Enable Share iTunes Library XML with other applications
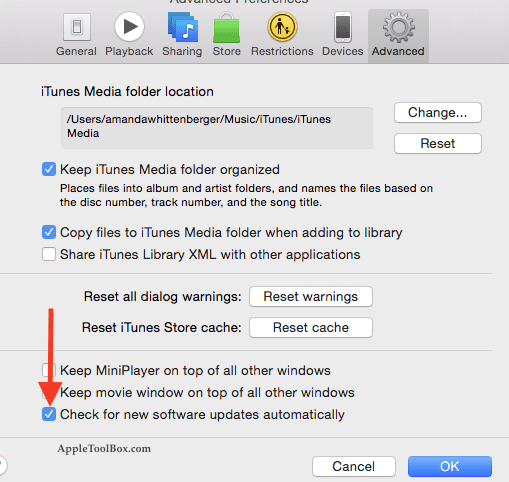Viewport: 509px width, 482px height. (x=49, y=254)
